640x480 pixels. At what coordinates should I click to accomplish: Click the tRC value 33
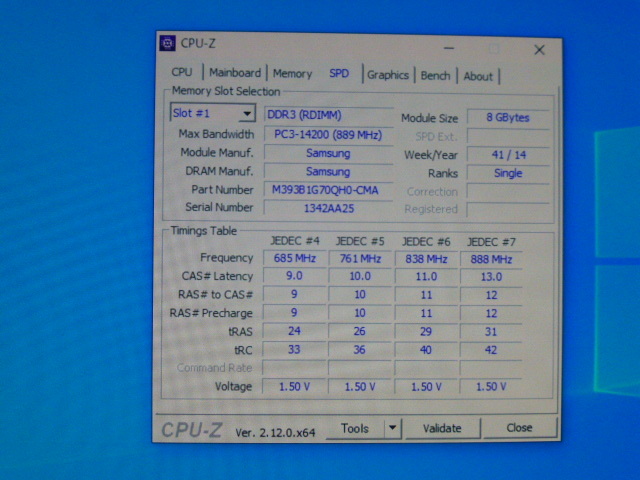pos(294,349)
